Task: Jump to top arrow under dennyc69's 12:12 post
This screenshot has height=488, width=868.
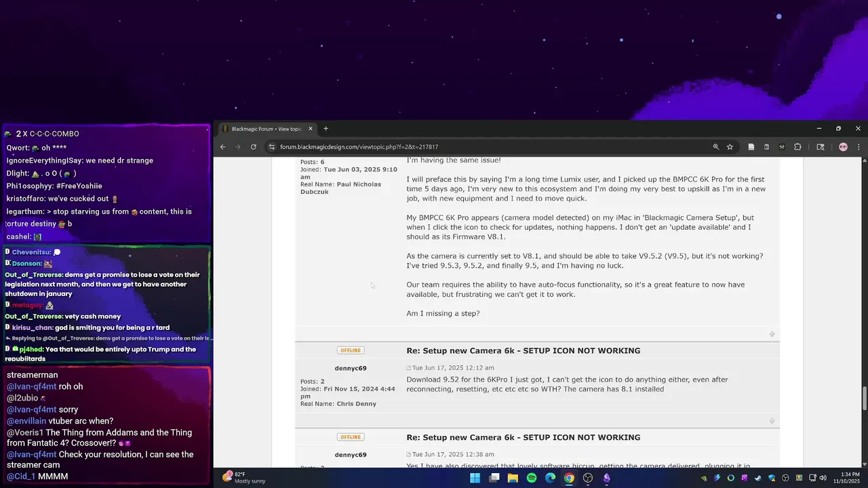Action: [x=772, y=421]
